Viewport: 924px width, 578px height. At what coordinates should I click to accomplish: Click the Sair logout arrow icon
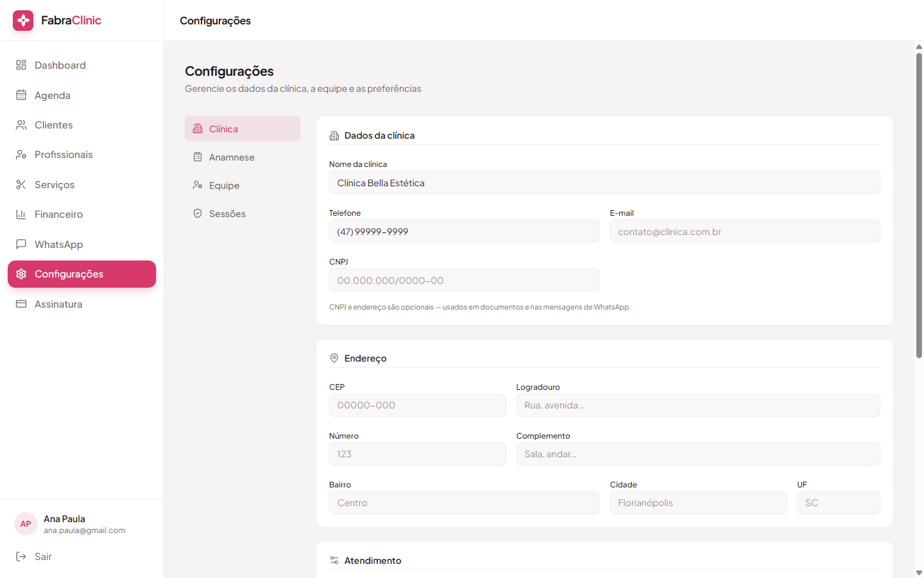(21, 556)
